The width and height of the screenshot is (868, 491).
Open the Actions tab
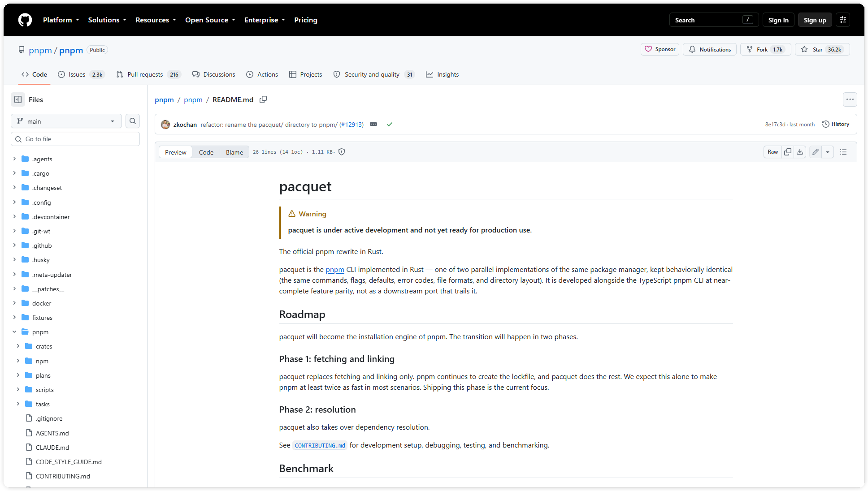pyautogui.click(x=262, y=74)
